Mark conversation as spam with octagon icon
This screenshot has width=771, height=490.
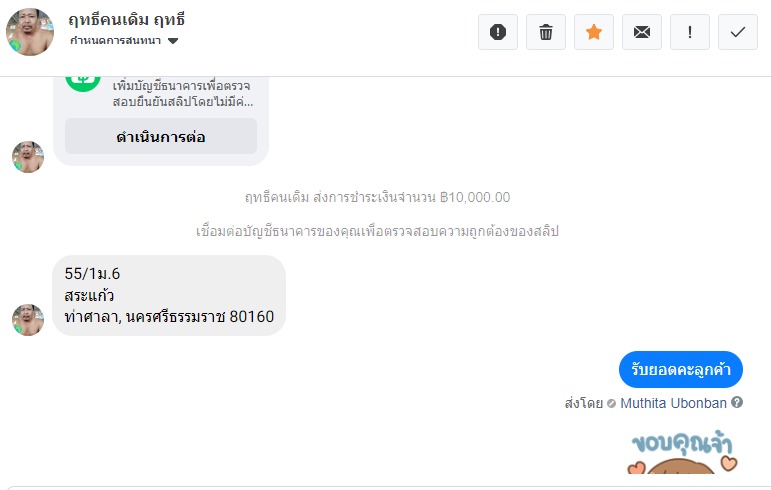(x=498, y=32)
